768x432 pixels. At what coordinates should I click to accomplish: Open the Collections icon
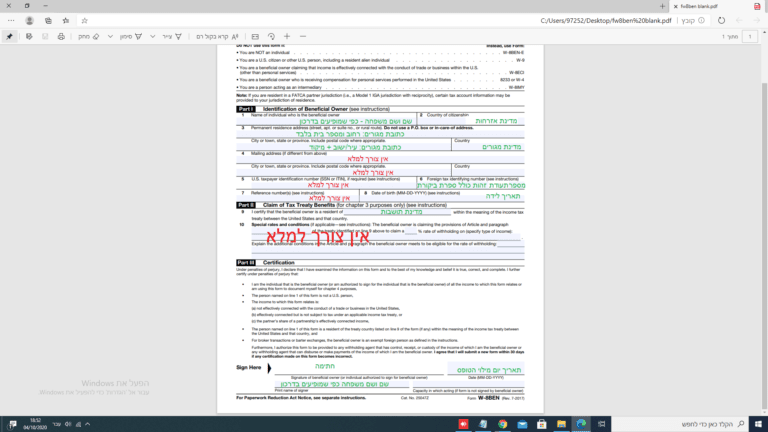[48, 21]
